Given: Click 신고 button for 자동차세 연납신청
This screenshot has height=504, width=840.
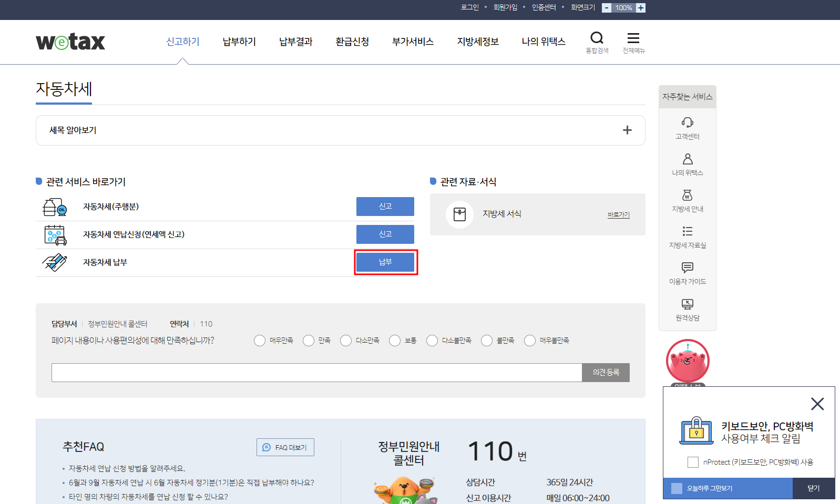Looking at the screenshot, I should (385, 234).
